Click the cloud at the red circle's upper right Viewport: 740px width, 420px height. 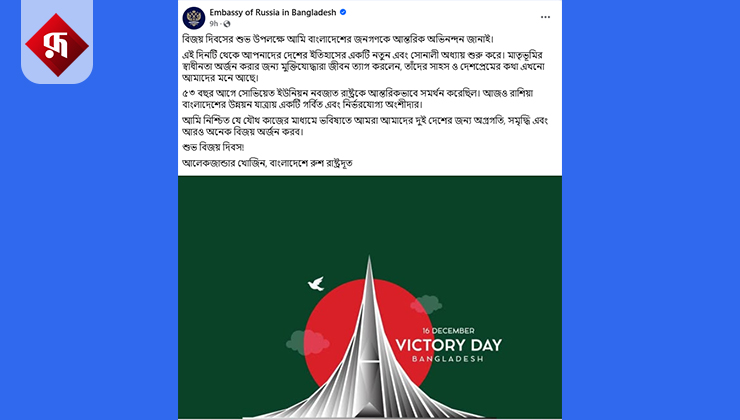pyautogui.click(x=426, y=304)
